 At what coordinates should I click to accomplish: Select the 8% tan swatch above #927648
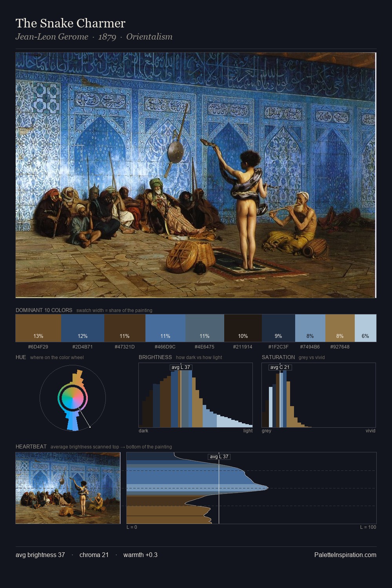tap(340, 328)
